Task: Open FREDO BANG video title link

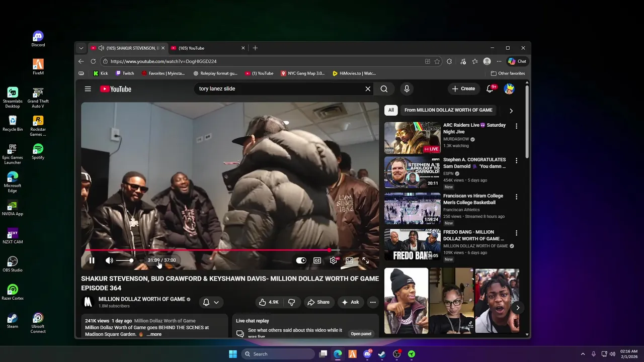Action: click(473, 235)
